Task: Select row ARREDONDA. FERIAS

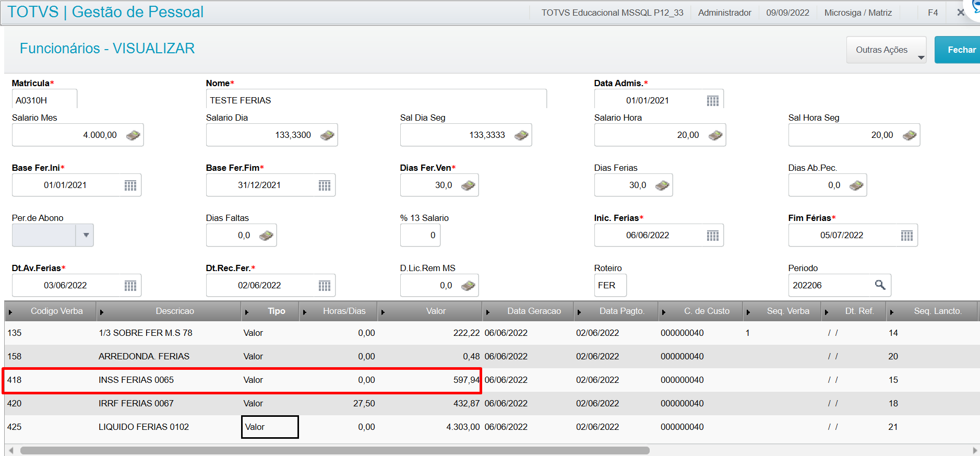Action: coord(492,356)
